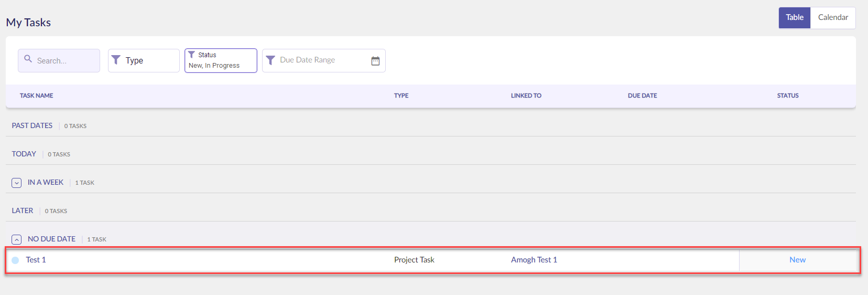This screenshot has width=868, height=295.
Task: Click the Due Date Range funnel icon
Action: tap(270, 60)
